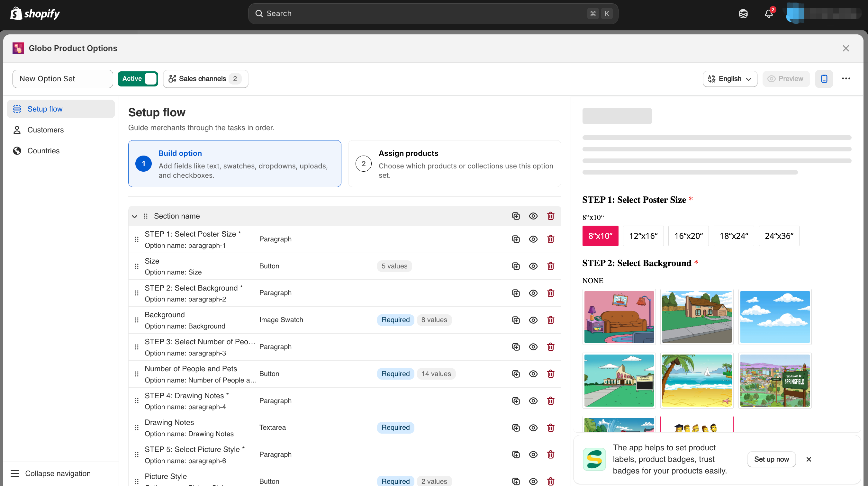This screenshot has height=486, width=868.
Task: Open the more actions ellipsis menu
Action: (846, 79)
